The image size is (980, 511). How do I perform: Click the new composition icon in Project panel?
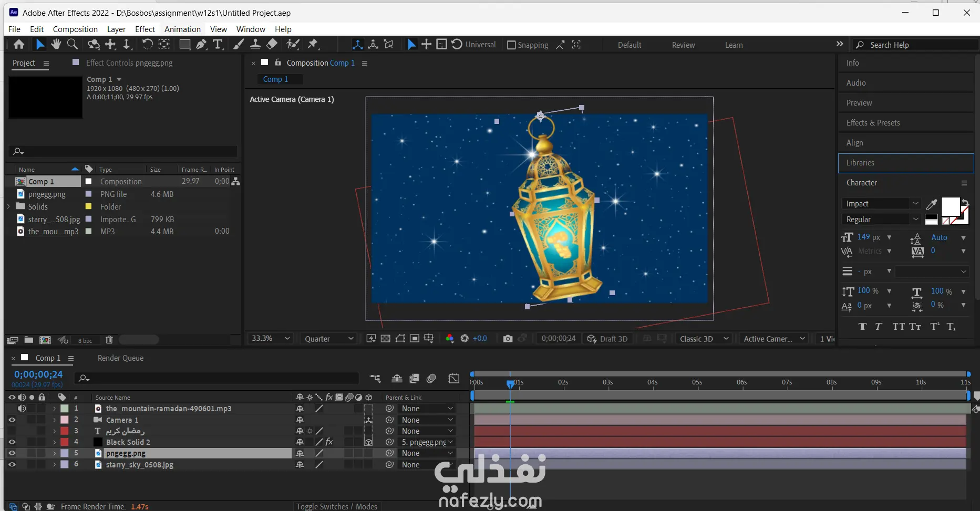45,340
